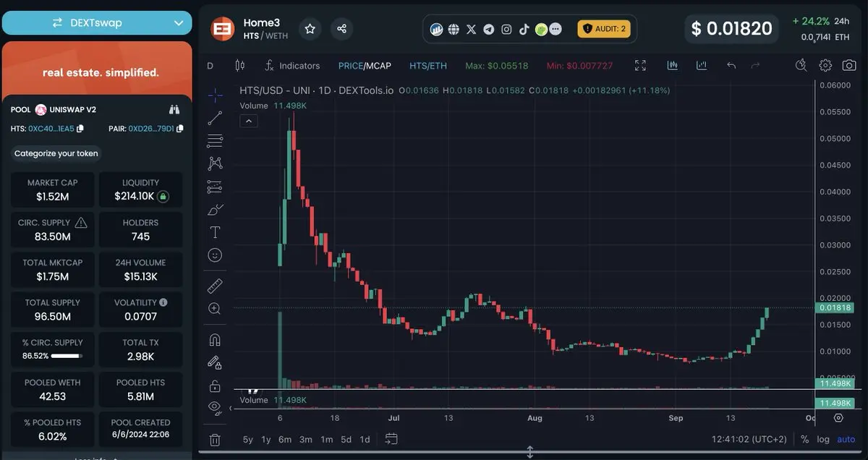Open the Fibonacci retracement tools
Viewport: 868px width, 460px height.
click(x=215, y=141)
